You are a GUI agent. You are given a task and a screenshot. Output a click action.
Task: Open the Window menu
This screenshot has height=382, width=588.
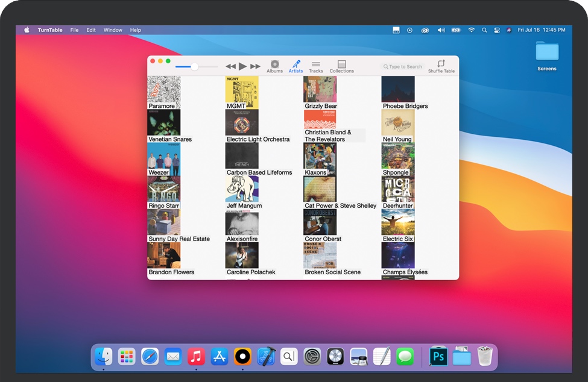(113, 30)
